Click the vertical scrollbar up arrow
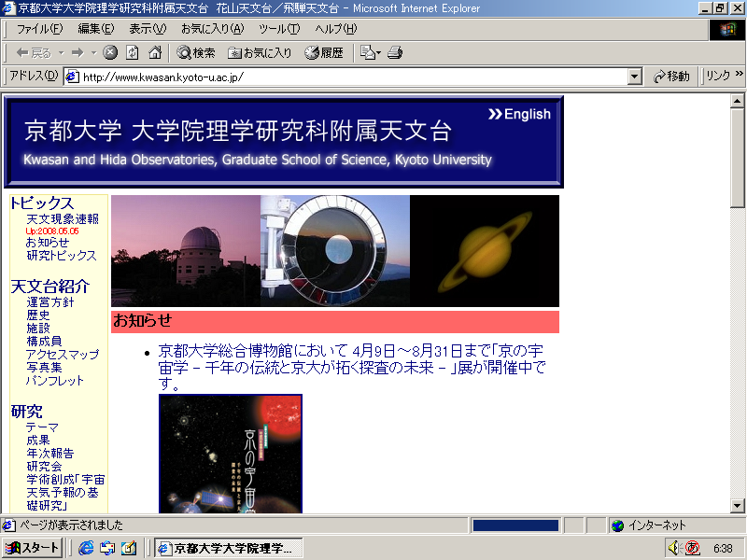The width and height of the screenshot is (747, 560). (737, 101)
